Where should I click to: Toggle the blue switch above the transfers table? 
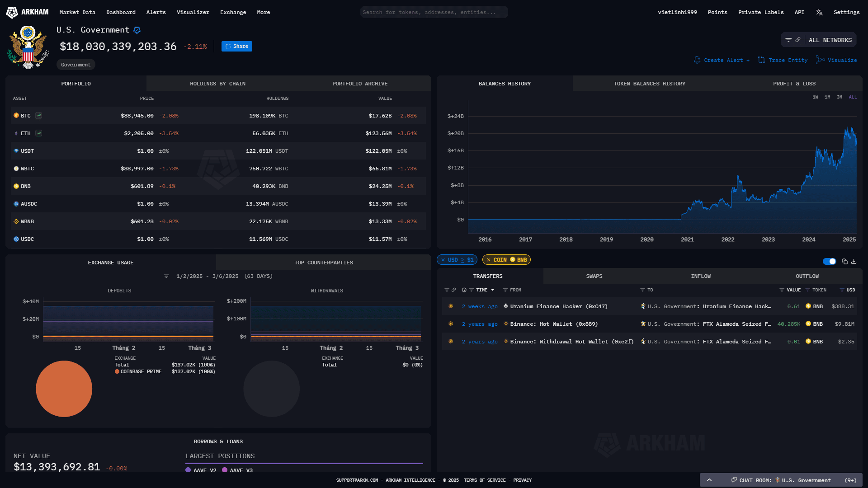830,262
